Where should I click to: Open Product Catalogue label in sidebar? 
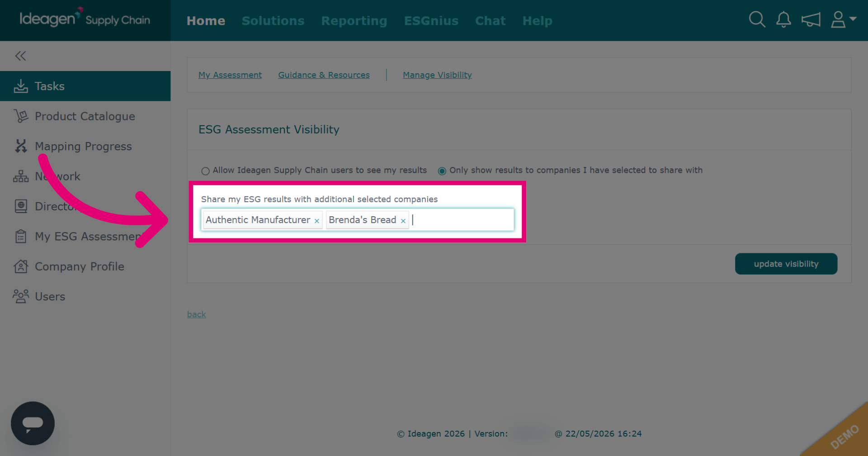tap(85, 116)
